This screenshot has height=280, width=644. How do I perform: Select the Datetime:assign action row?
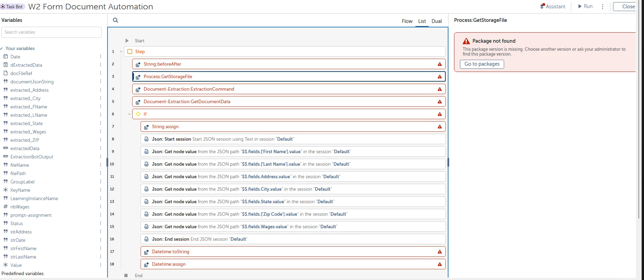[293, 264]
